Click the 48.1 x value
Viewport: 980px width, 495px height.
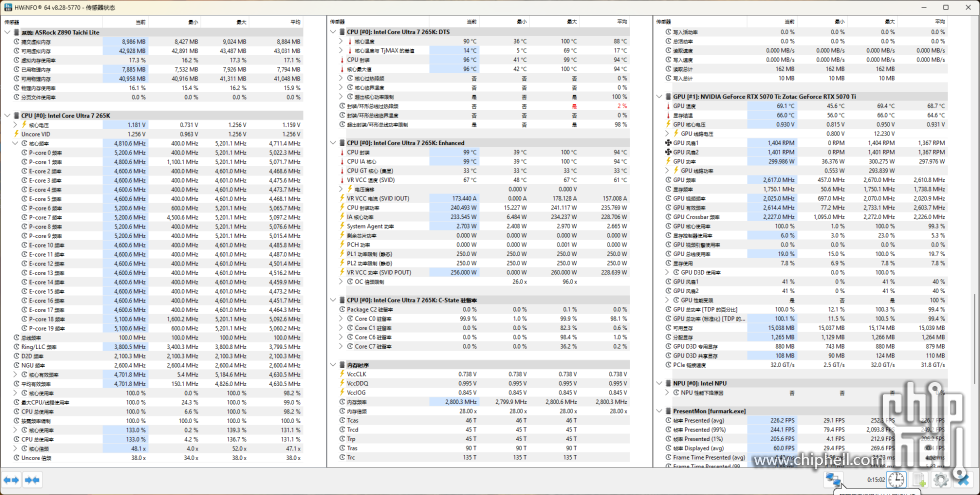point(139,448)
